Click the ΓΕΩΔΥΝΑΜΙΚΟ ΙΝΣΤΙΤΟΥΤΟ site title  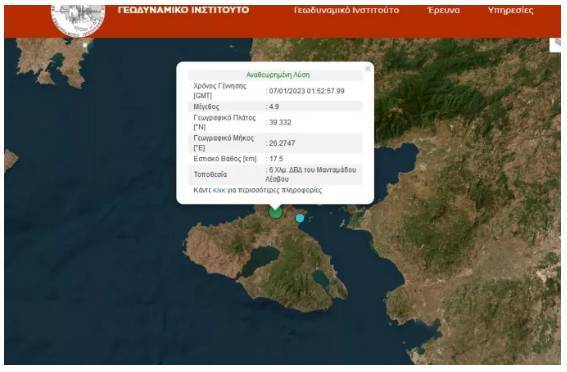click(184, 10)
